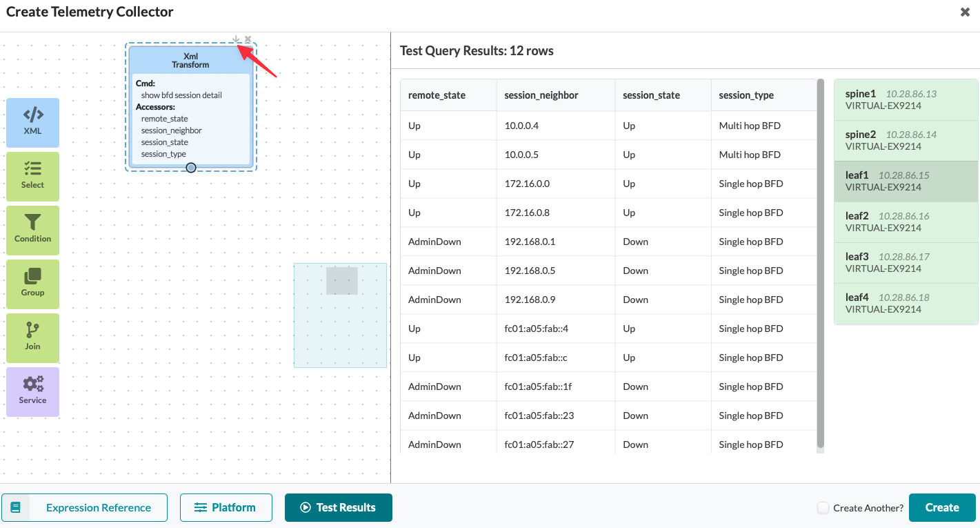This screenshot has width=980, height=528.
Task: Click the session_neighbor accessor in the node
Action: click(x=172, y=130)
